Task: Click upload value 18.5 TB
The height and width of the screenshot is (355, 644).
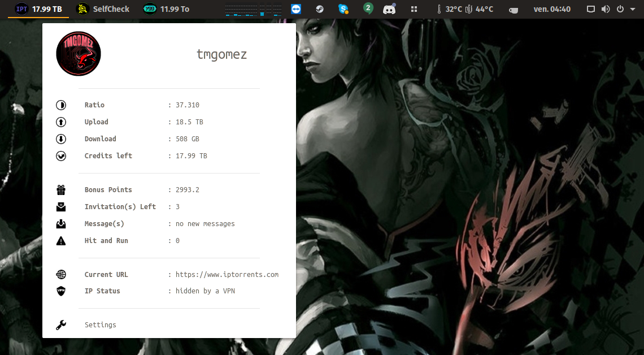Action: (x=189, y=122)
